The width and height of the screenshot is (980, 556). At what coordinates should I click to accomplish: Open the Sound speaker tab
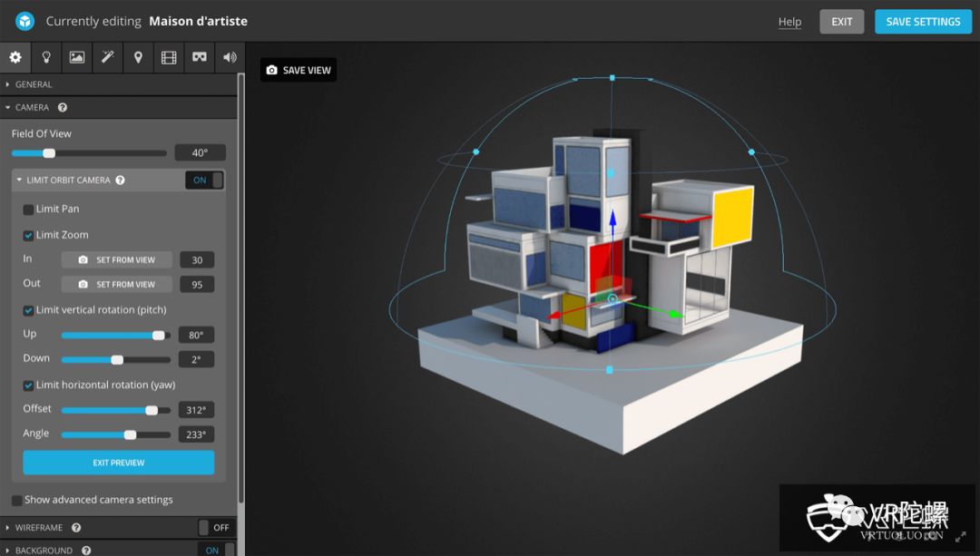click(230, 57)
